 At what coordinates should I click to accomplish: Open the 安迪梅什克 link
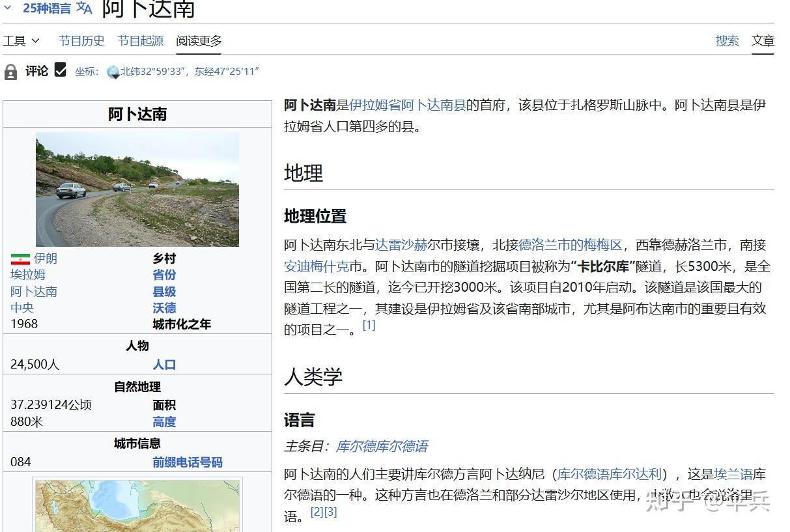point(317,266)
